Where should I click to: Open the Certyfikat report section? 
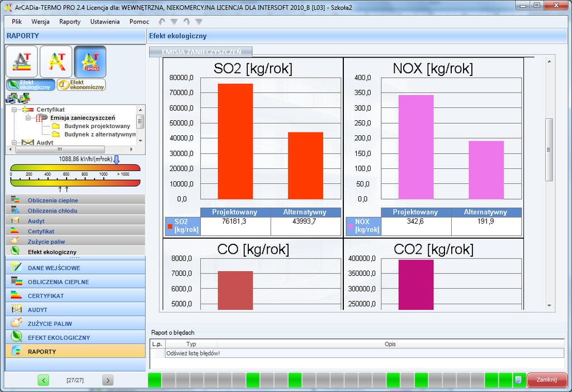tap(75, 231)
